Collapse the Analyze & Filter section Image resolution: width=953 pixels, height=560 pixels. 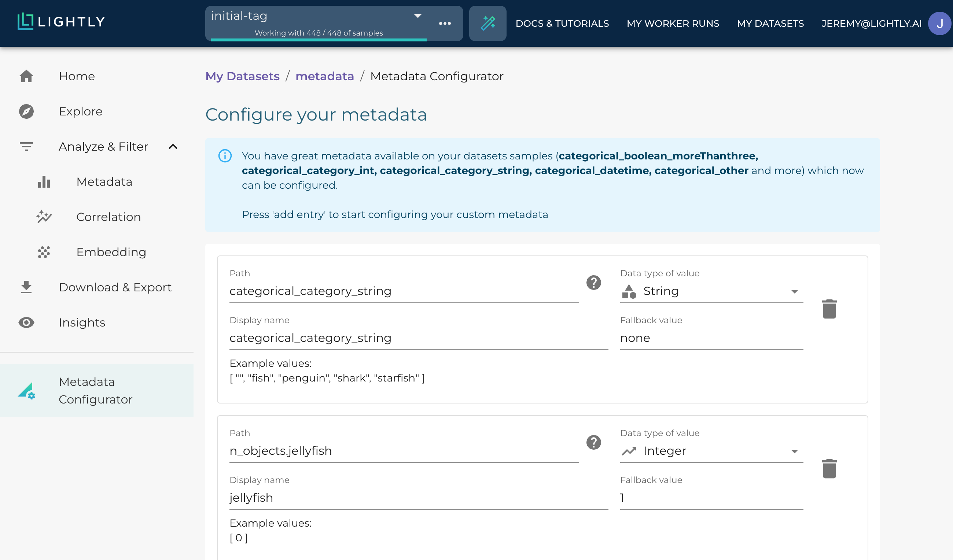click(x=173, y=147)
